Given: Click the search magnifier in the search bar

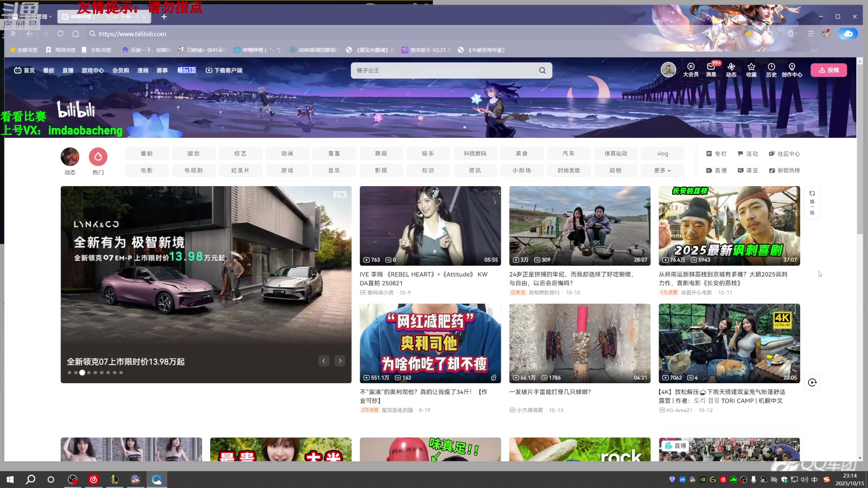Looking at the screenshot, I should pyautogui.click(x=542, y=70).
